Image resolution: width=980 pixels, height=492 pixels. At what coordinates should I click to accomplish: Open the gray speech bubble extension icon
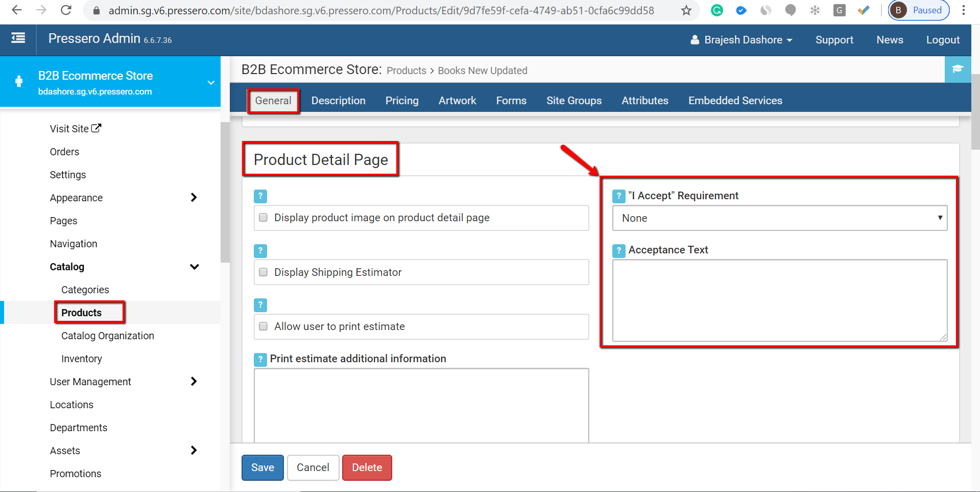click(791, 10)
